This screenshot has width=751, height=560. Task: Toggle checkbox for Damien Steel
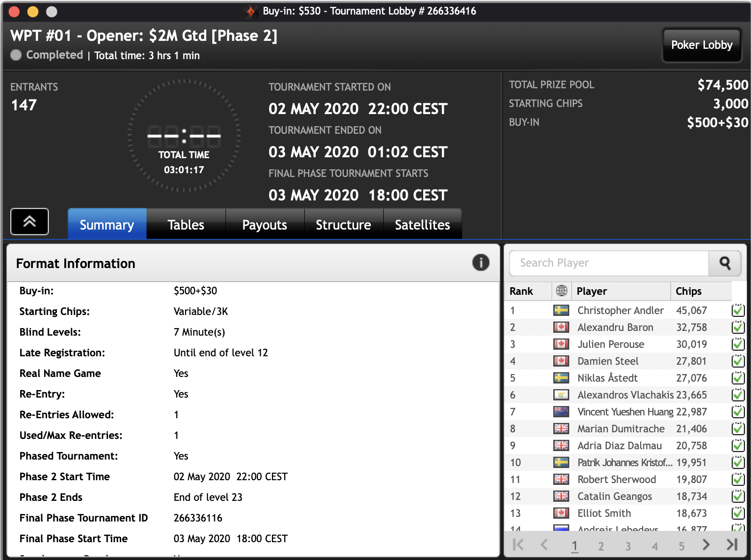click(x=738, y=361)
